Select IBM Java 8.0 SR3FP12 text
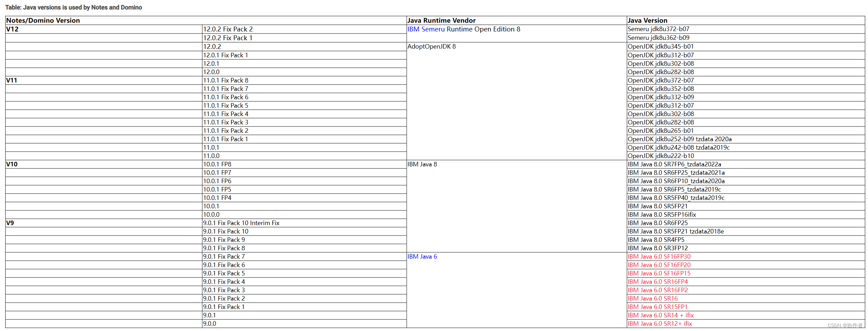Viewport: 868px width, 331px height. pos(658,248)
